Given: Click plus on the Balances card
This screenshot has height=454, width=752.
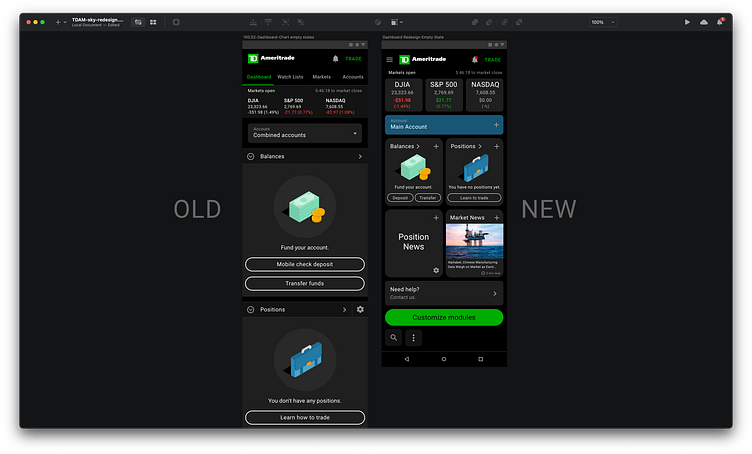Looking at the screenshot, I should (x=436, y=146).
